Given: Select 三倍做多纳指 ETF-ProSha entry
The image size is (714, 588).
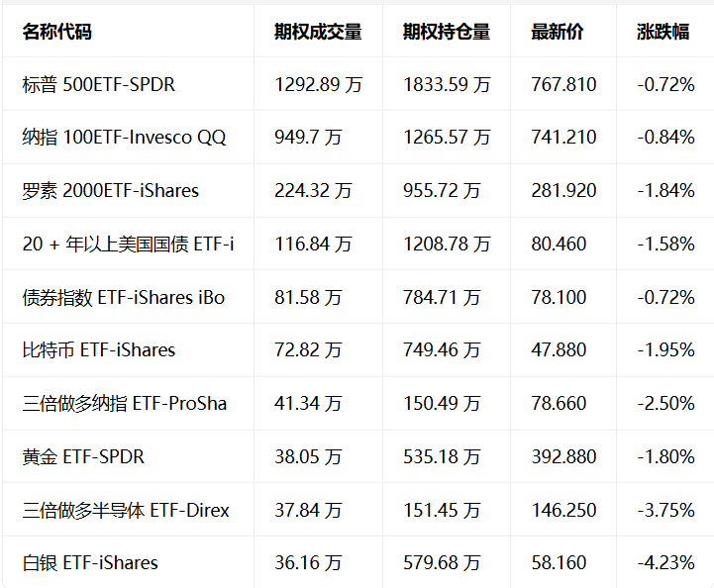Looking at the screenshot, I should [x=125, y=403].
